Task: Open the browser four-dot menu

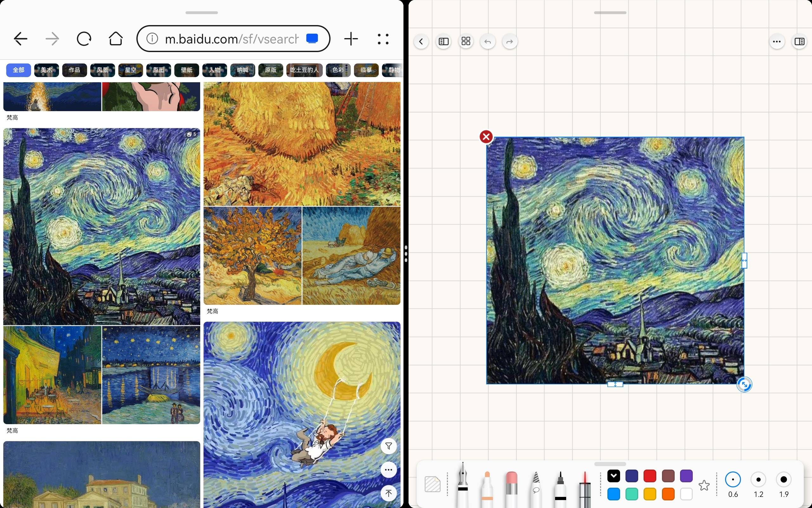Action: pyautogui.click(x=383, y=39)
